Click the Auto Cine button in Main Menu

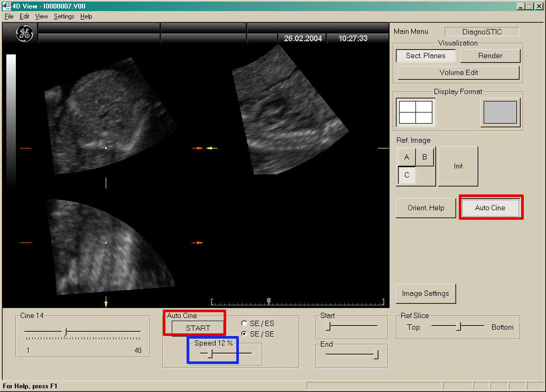click(490, 208)
